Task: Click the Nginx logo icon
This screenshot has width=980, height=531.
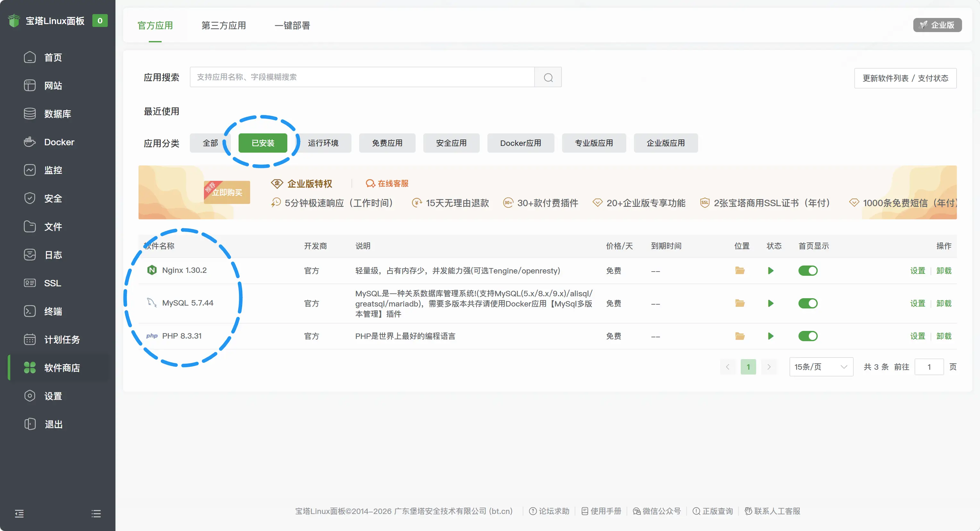Action: [x=152, y=270]
